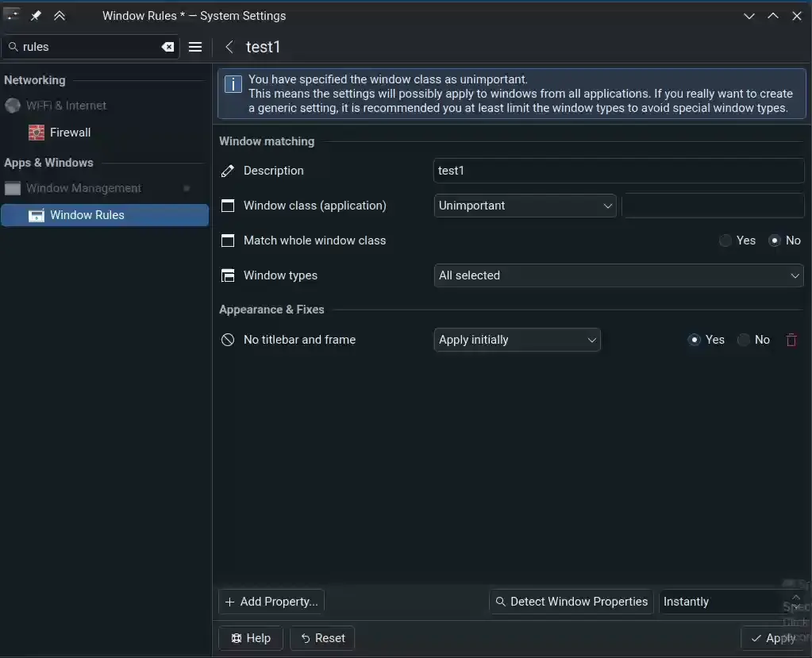Image resolution: width=812 pixels, height=658 pixels.
Task: Click the rules search field
Action: point(90,47)
